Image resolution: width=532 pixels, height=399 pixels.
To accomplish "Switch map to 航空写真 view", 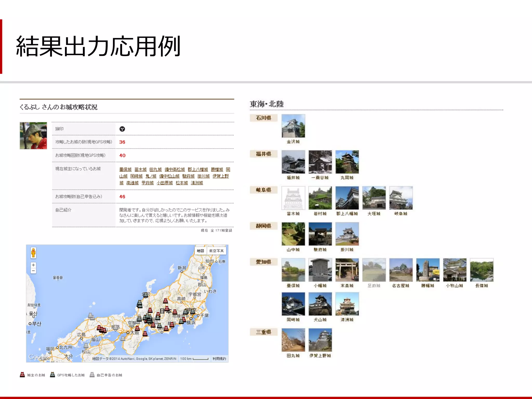I will pos(216,251).
